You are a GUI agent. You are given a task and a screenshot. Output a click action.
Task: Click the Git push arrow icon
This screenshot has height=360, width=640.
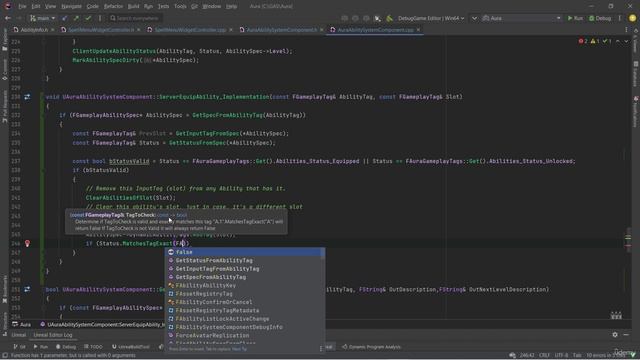pyautogui.click(x=76, y=18)
